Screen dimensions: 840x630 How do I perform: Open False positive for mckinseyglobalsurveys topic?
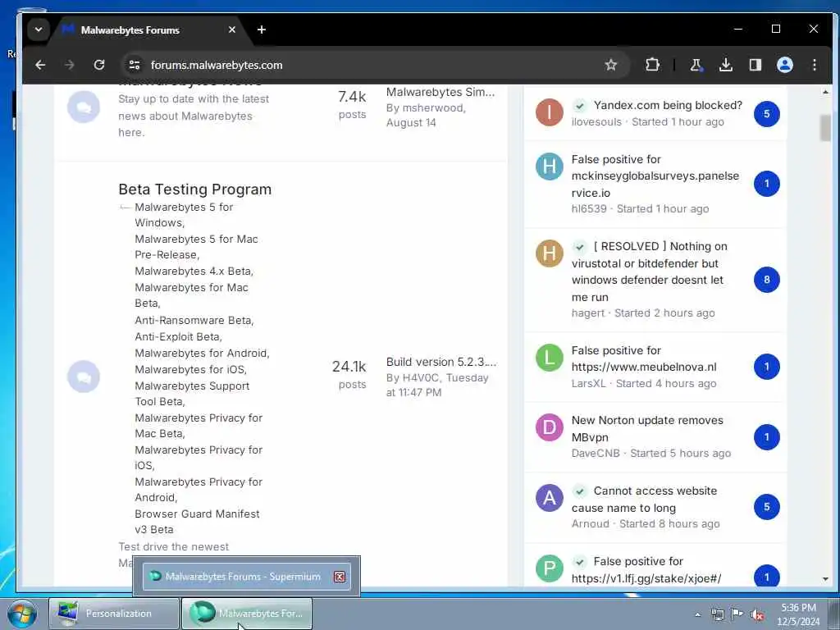tap(655, 176)
